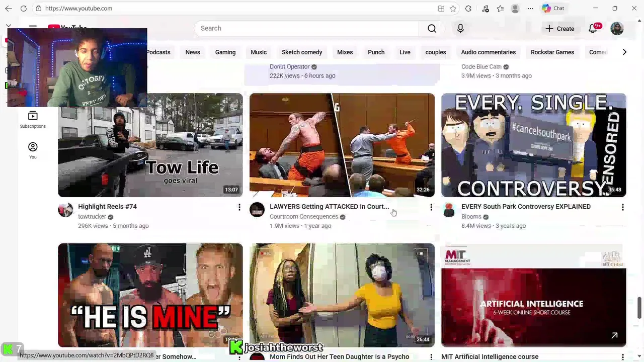
Task: Open MIT ad external link arrow
Action: coord(614,335)
